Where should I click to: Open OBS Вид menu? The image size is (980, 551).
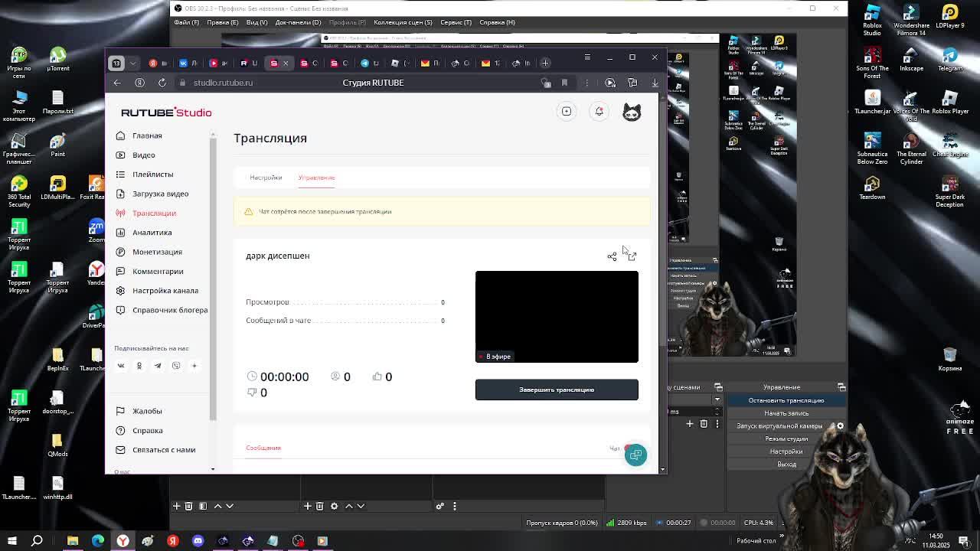tap(257, 22)
